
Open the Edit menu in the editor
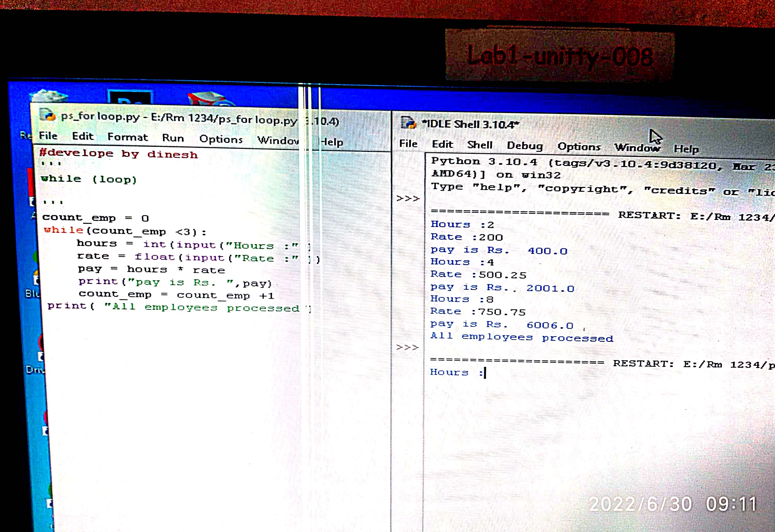(83, 136)
